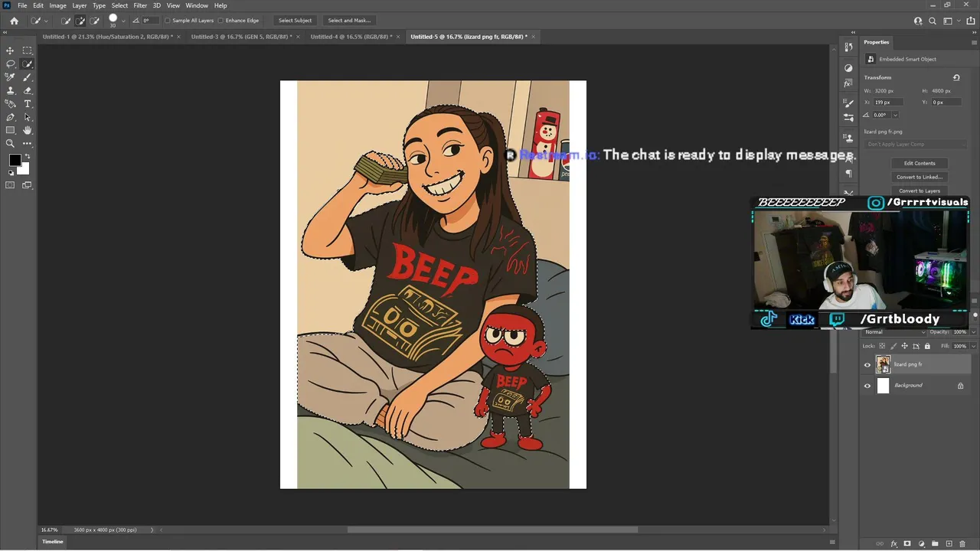
Task: Choose Subtract from Selection mode
Action: tap(95, 21)
